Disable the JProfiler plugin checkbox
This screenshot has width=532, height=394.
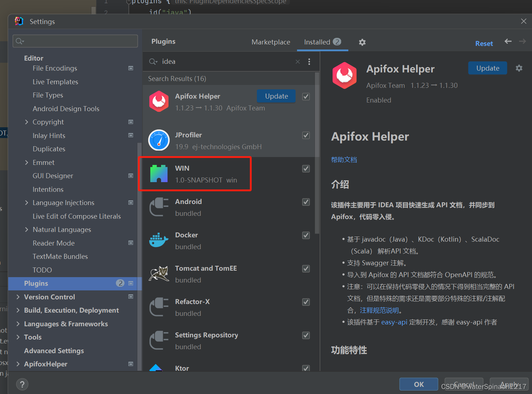coord(306,135)
